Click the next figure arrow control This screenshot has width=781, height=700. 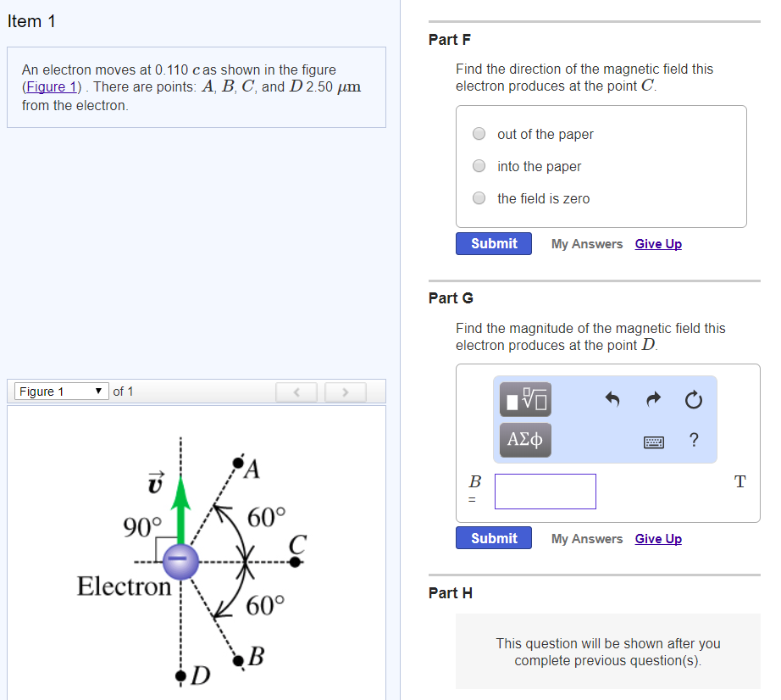click(x=345, y=391)
